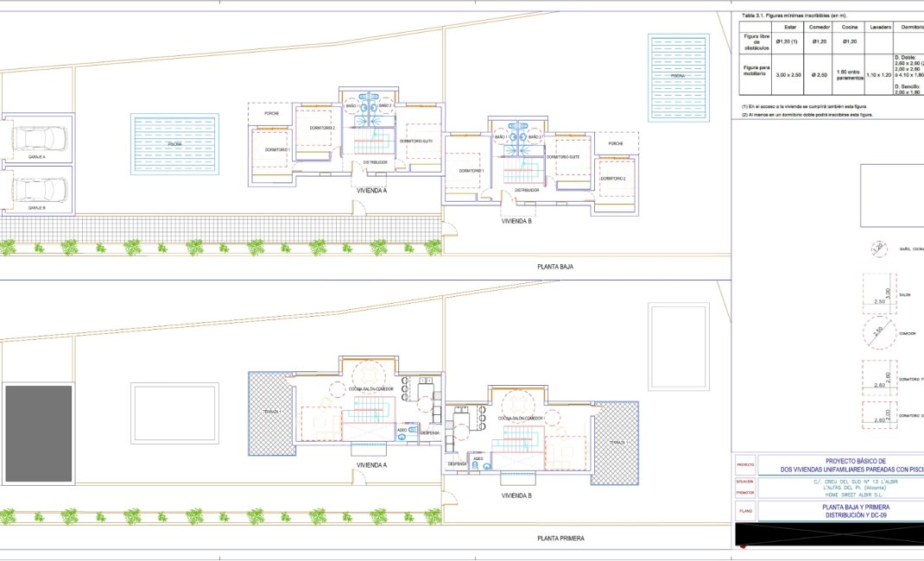This screenshot has width=924, height=561.
Task: Click DISTRIBUIDOR label in Vivienda B
Action: tap(527, 190)
